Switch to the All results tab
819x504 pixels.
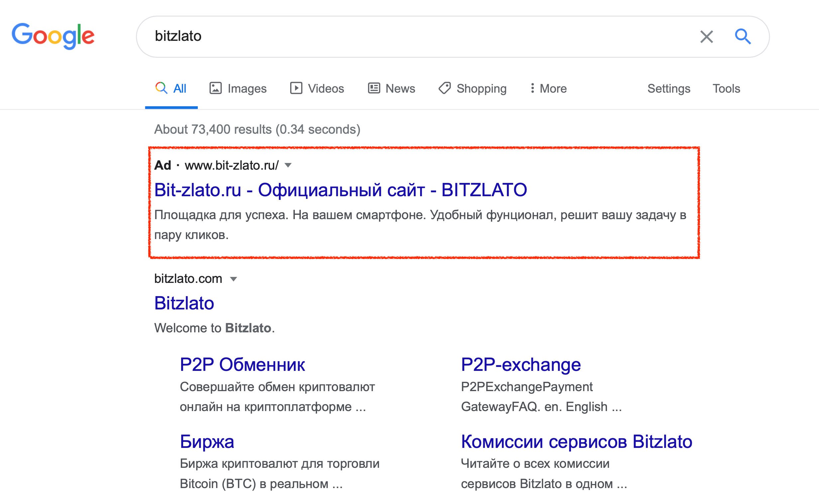click(x=179, y=89)
